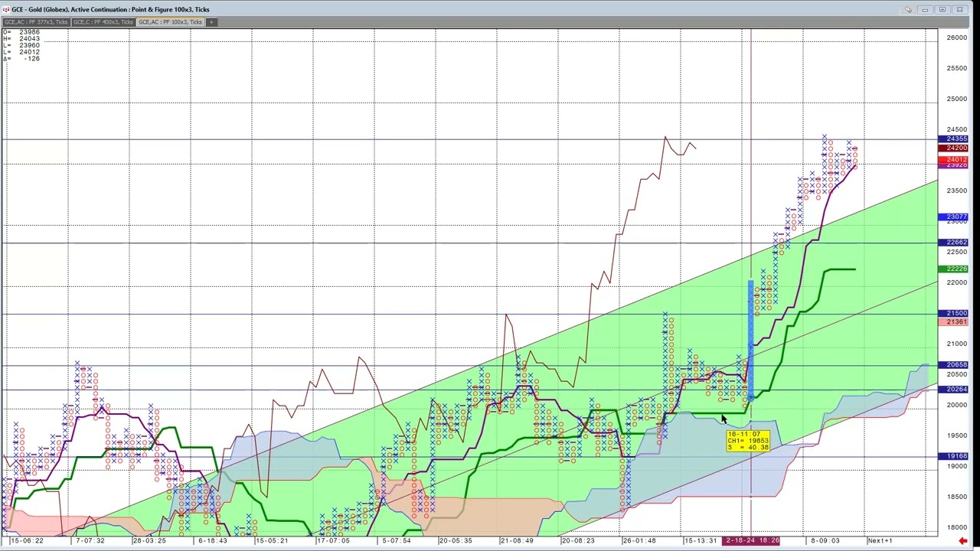Image resolution: width=980 pixels, height=551 pixels.
Task: Click the 18000 price scale label
Action: point(956,527)
